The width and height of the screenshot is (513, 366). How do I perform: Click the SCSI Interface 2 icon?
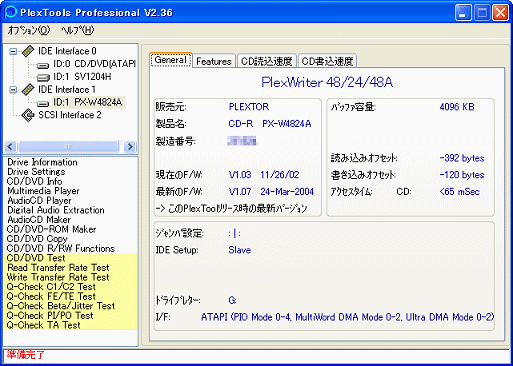tap(28, 115)
